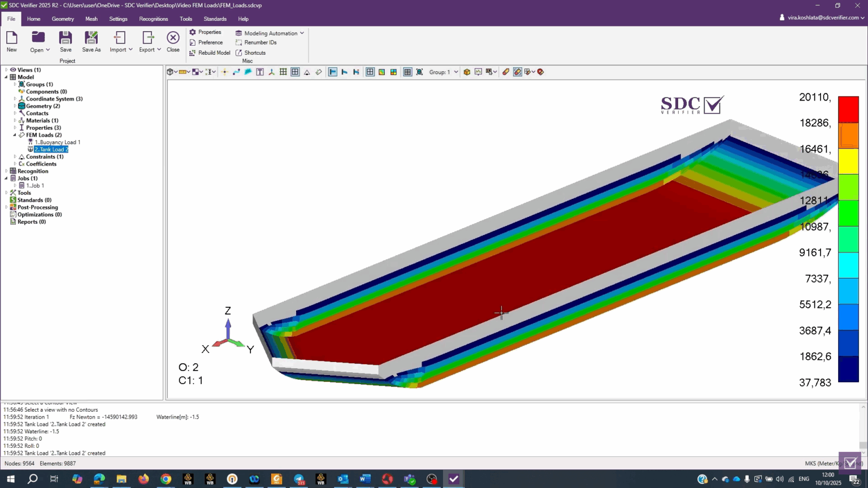Image resolution: width=868 pixels, height=488 pixels.
Task: Expand the Views (1) tree node
Action: 6,70
